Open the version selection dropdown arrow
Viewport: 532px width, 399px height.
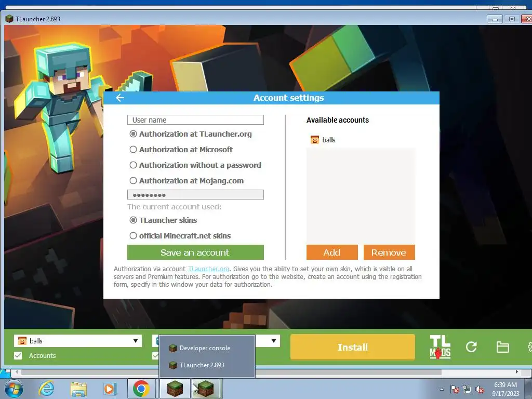[273, 341]
